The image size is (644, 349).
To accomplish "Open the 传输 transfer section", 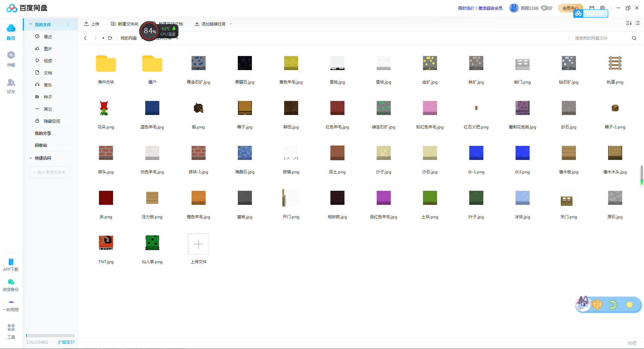I will pos(11,59).
